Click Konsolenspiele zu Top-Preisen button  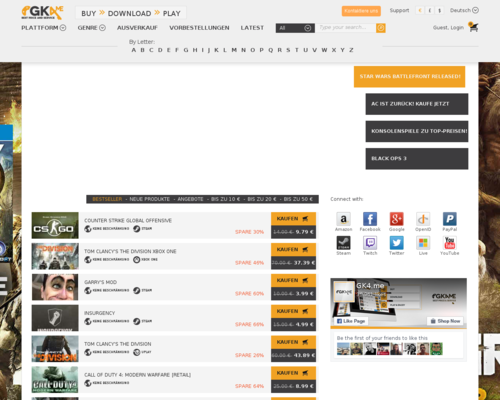pyautogui.click(x=417, y=131)
